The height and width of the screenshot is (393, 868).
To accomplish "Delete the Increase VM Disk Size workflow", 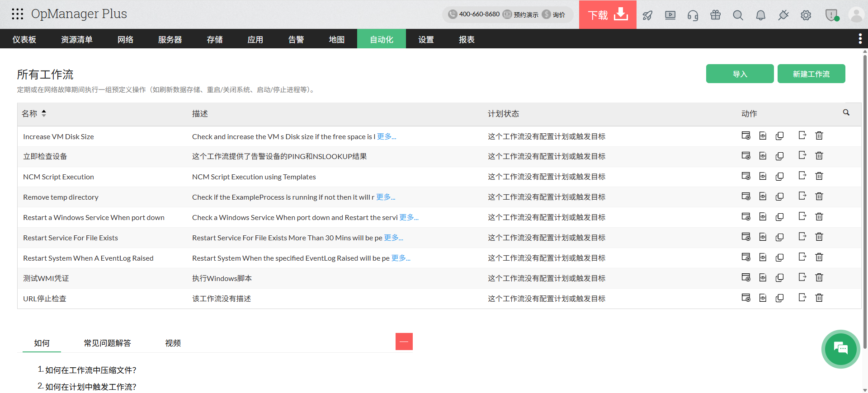I will pyautogui.click(x=819, y=136).
